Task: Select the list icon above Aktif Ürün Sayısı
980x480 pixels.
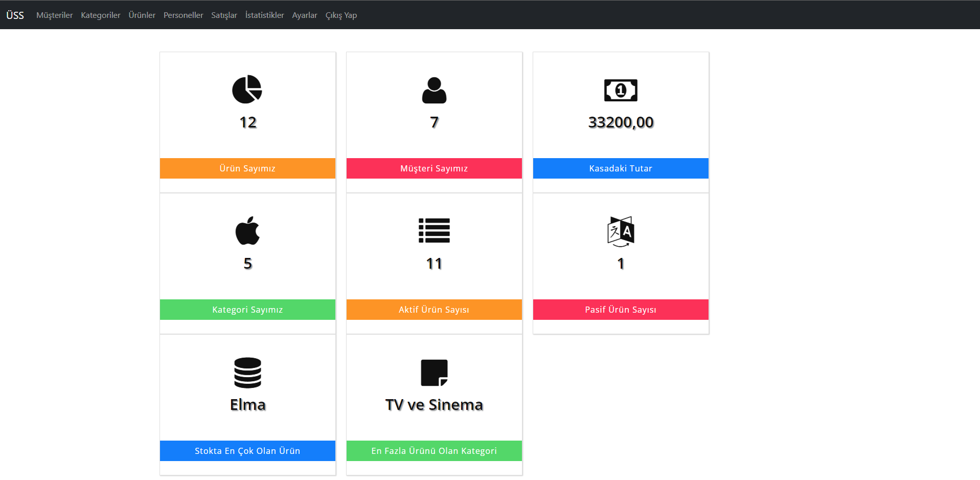Action: tap(434, 231)
